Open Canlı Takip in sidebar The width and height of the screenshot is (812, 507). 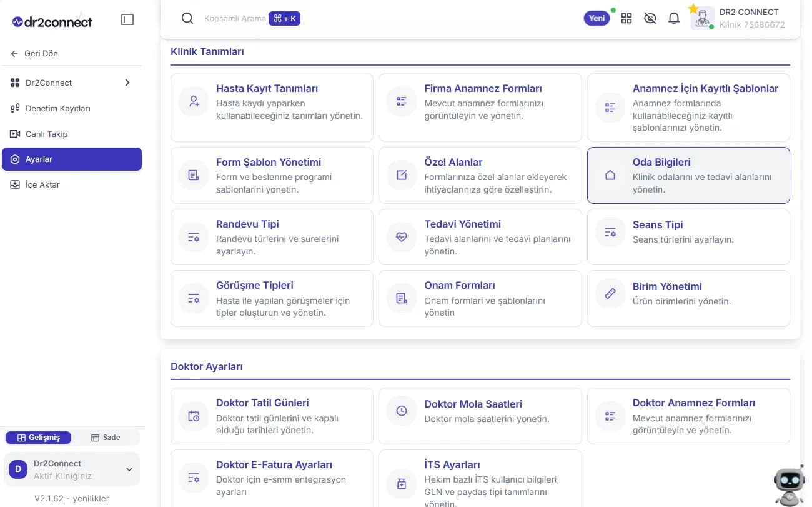pyautogui.click(x=72, y=134)
